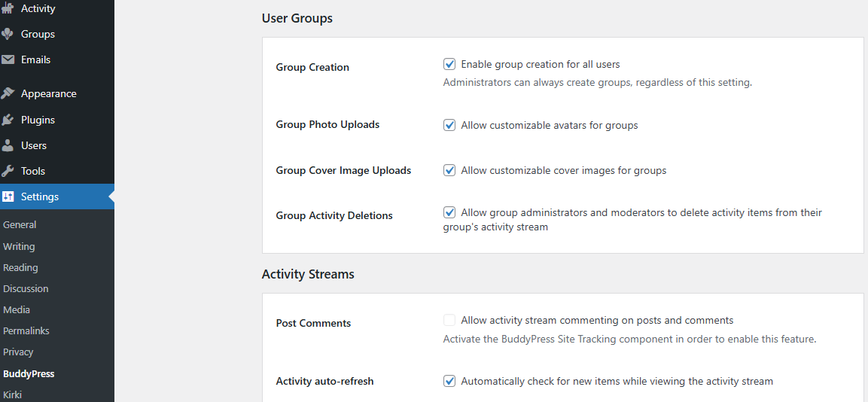The image size is (868, 402).
Task: Click the User Groups section heading
Action: point(297,18)
